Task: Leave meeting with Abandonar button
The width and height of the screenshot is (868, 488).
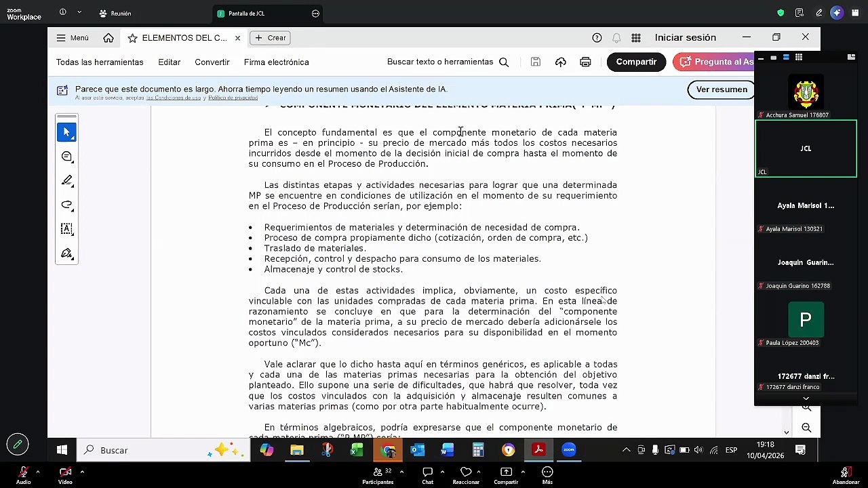Action: pyautogui.click(x=845, y=475)
